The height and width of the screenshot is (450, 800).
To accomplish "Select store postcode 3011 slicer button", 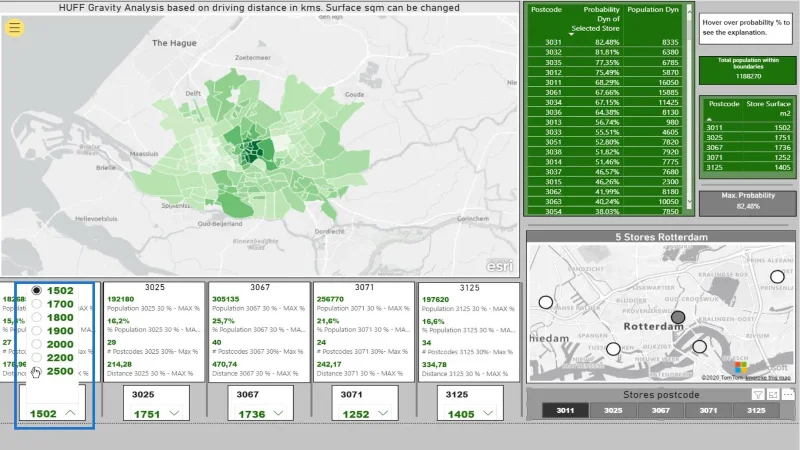I will click(x=565, y=410).
